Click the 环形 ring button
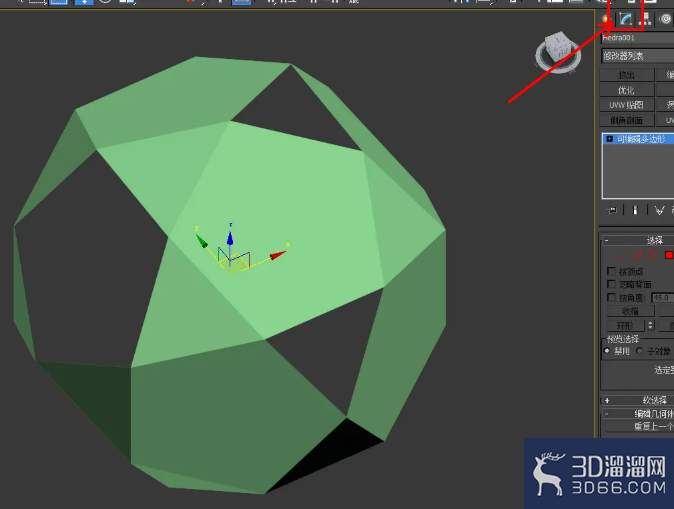 [625, 325]
